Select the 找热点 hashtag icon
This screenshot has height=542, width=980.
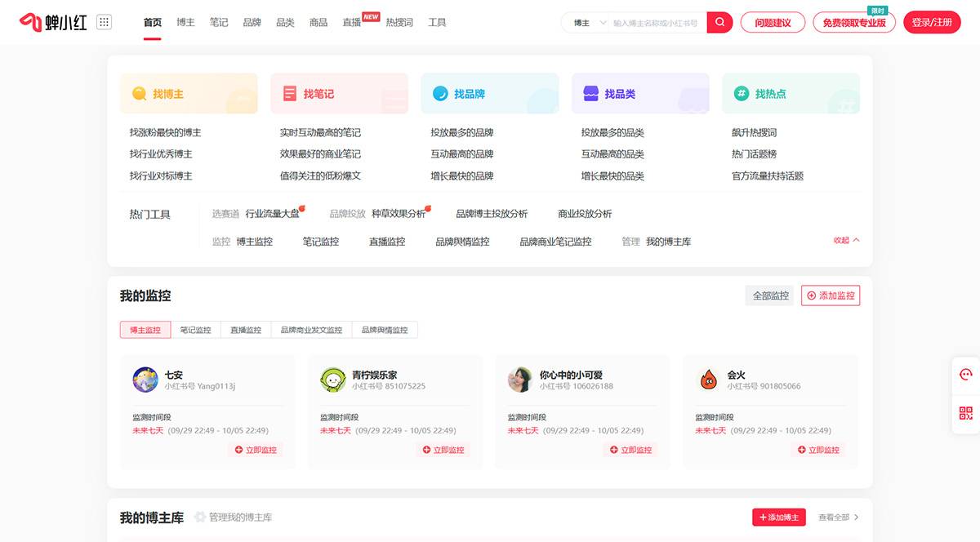click(x=740, y=92)
